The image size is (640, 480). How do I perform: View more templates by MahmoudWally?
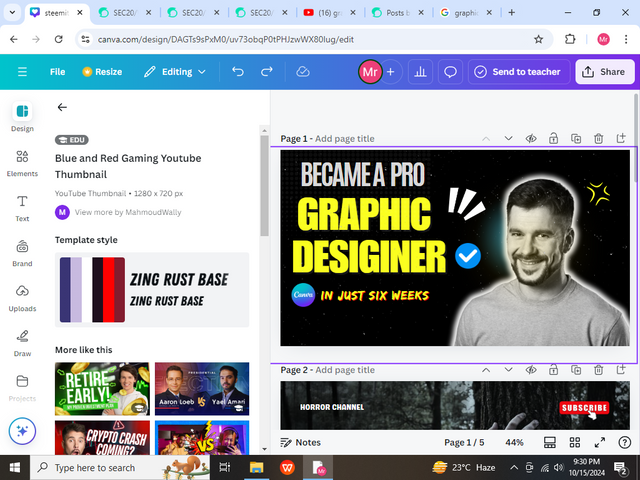(128, 212)
